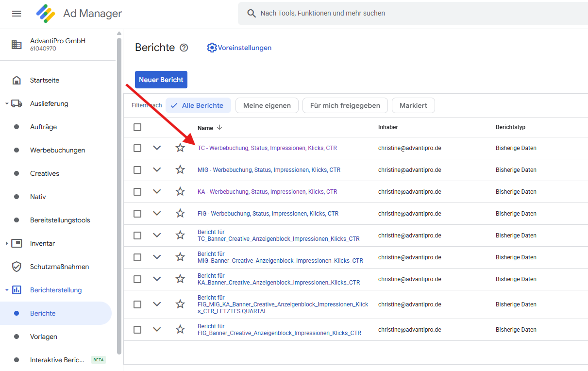This screenshot has height=371, width=588.
Task: Open Bericht für FIG_Banner_Creative link
Action: point(279,330)
